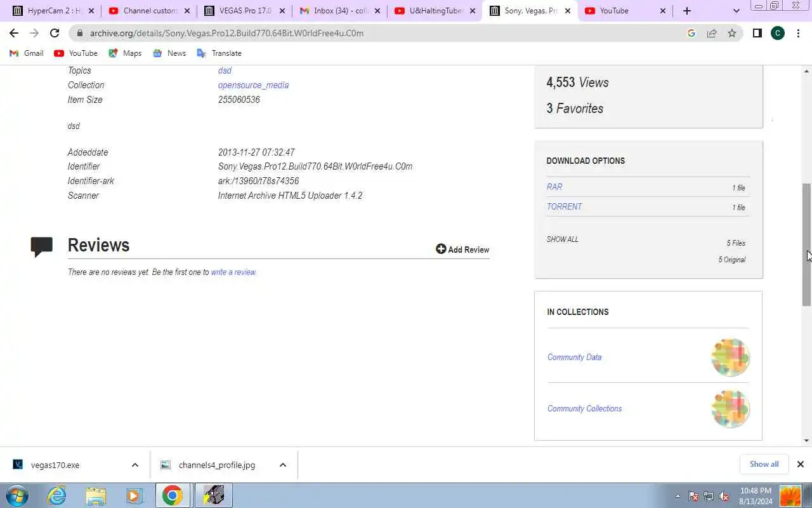Click the Community Data thumbnail image

click(730, 357)
